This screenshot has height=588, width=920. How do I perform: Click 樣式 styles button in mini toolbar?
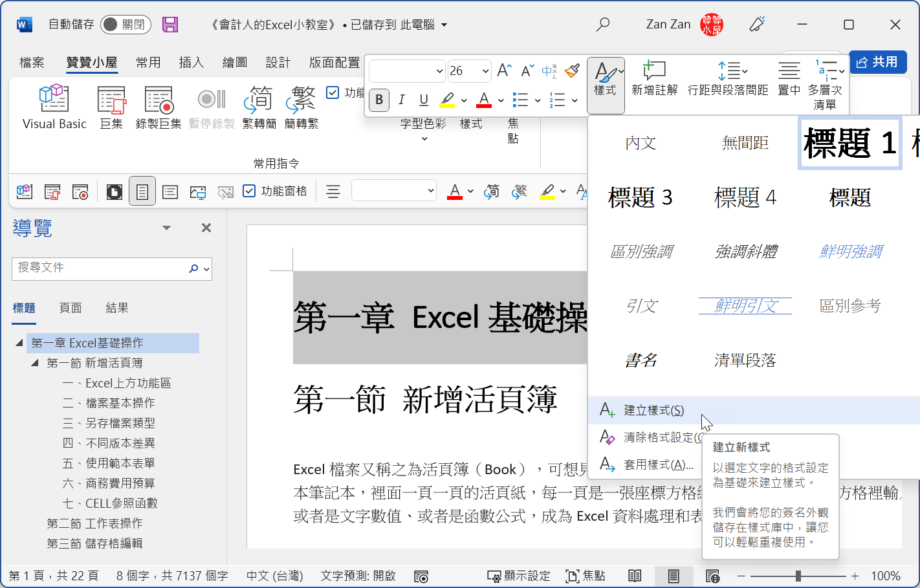(x=606, y=85)
